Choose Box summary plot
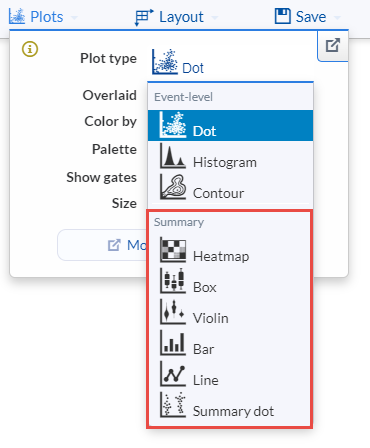Viewport: 370px width, 448px height. click(230, 281)
